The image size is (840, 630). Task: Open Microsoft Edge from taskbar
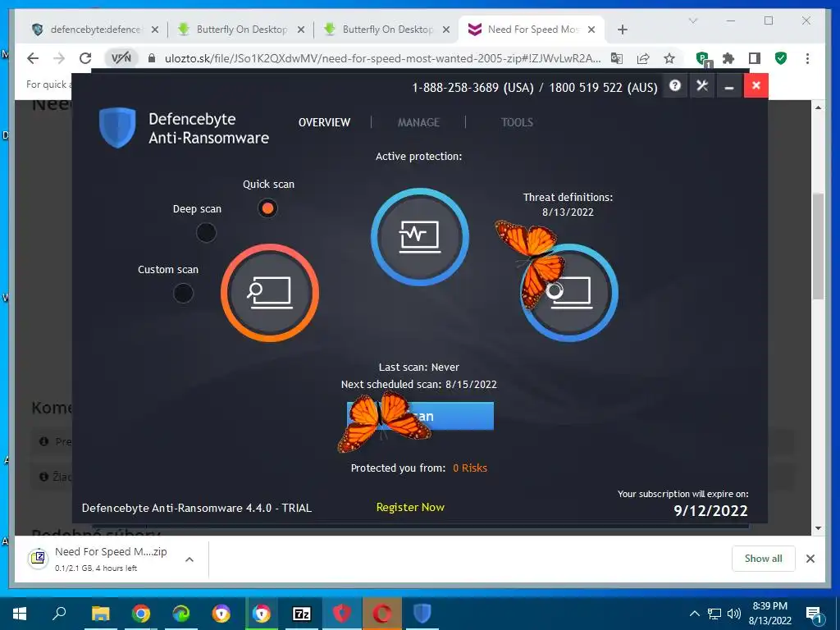pyautogui.click(x=181, y=614)
